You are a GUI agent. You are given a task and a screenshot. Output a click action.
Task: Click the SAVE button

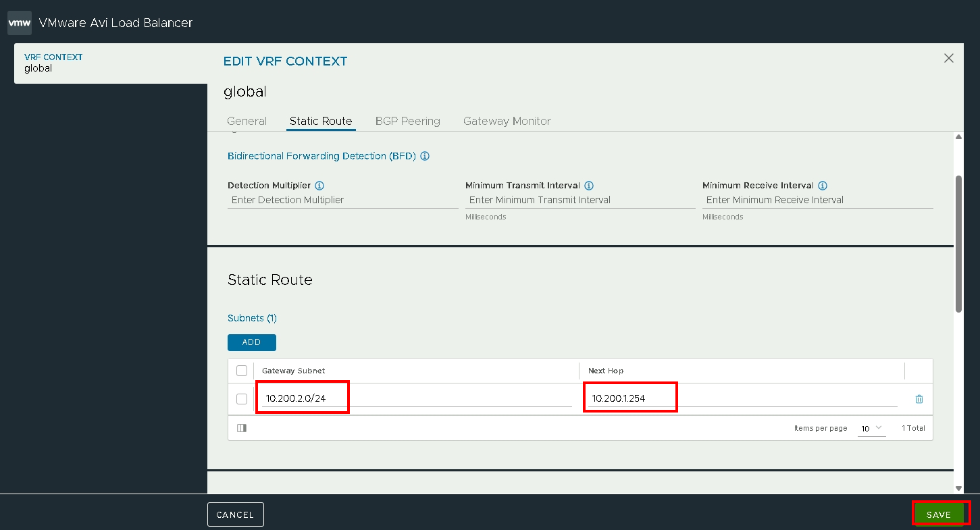coord(939,514)
